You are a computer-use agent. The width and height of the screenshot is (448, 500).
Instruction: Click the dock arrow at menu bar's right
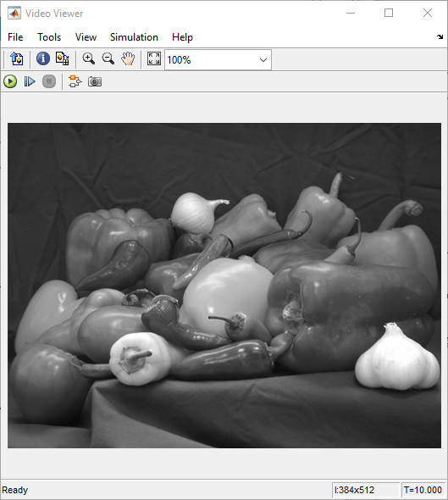440,37
